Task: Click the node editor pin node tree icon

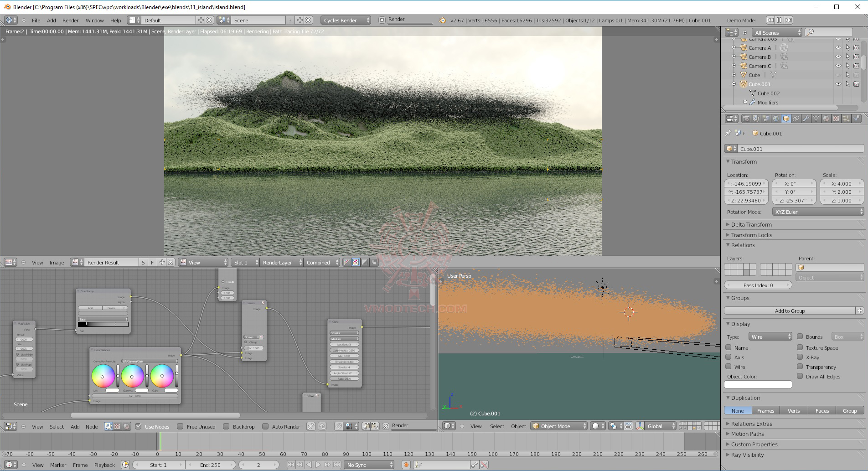Action: pyautogui.click(x=310, y=426)
